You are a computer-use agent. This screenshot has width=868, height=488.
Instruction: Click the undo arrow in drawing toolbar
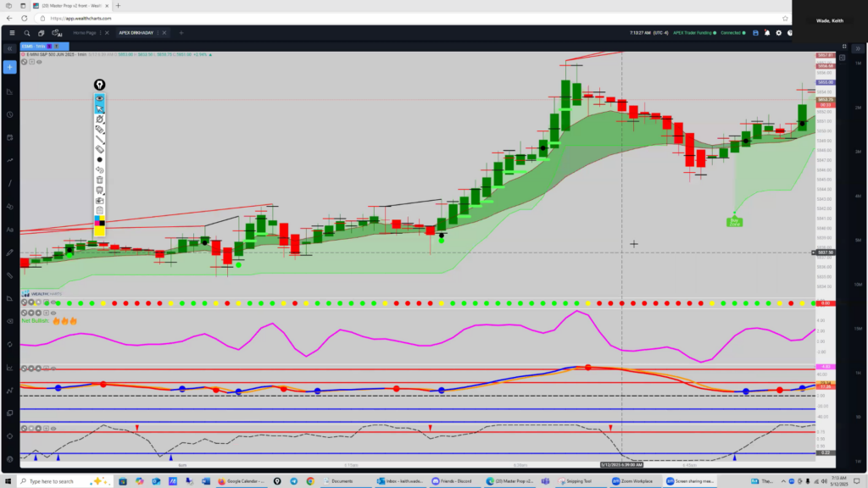[x=100, y=169]
